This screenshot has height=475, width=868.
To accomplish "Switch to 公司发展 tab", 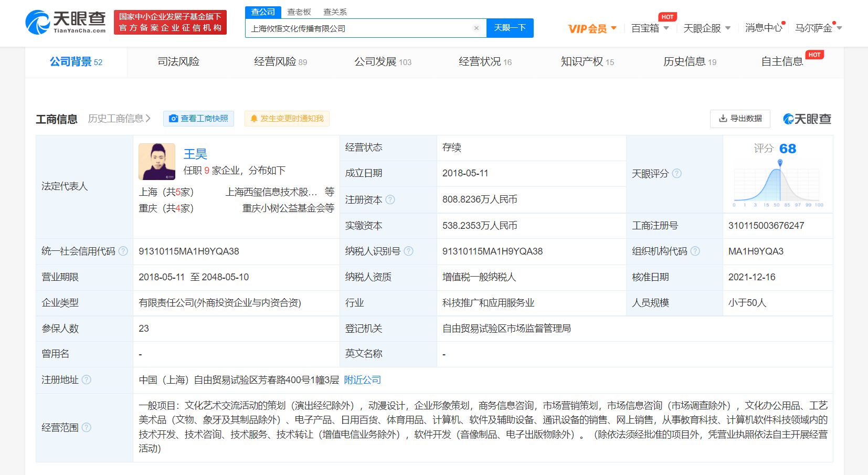I will pos(383,62).
